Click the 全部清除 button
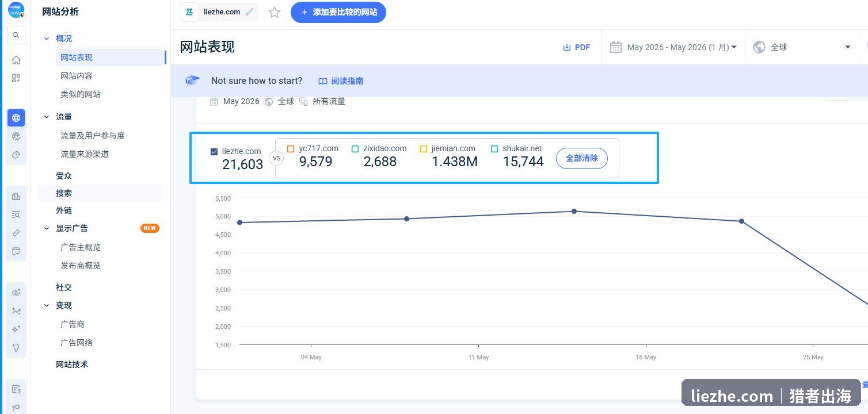 [582, 158]
